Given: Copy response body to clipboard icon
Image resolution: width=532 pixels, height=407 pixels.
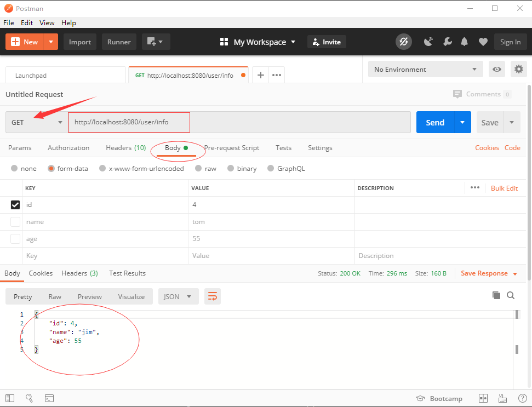Looking at the screenshot, I should click(496, 295).
